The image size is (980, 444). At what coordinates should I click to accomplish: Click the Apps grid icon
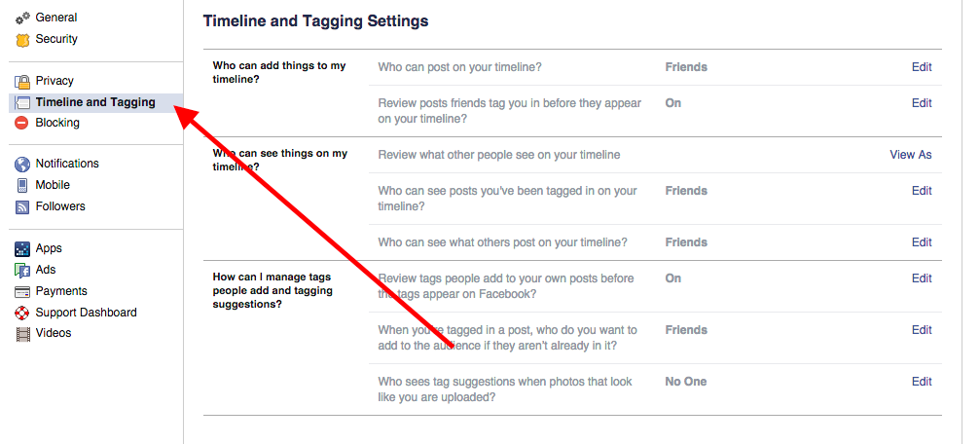point(22,249)
